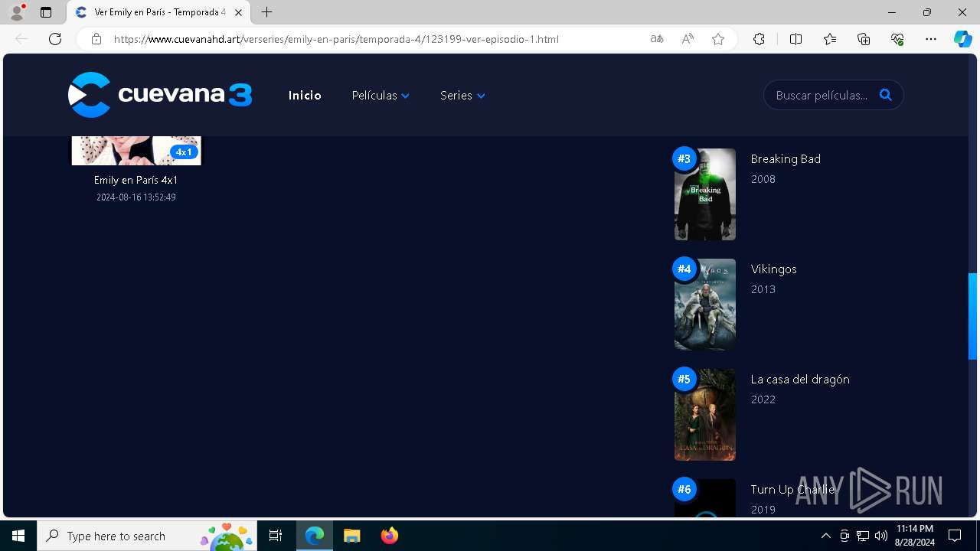Click the Cuevana 3 logo
The height and width of the screenshot is (551, 980).
tap(160, 95)
